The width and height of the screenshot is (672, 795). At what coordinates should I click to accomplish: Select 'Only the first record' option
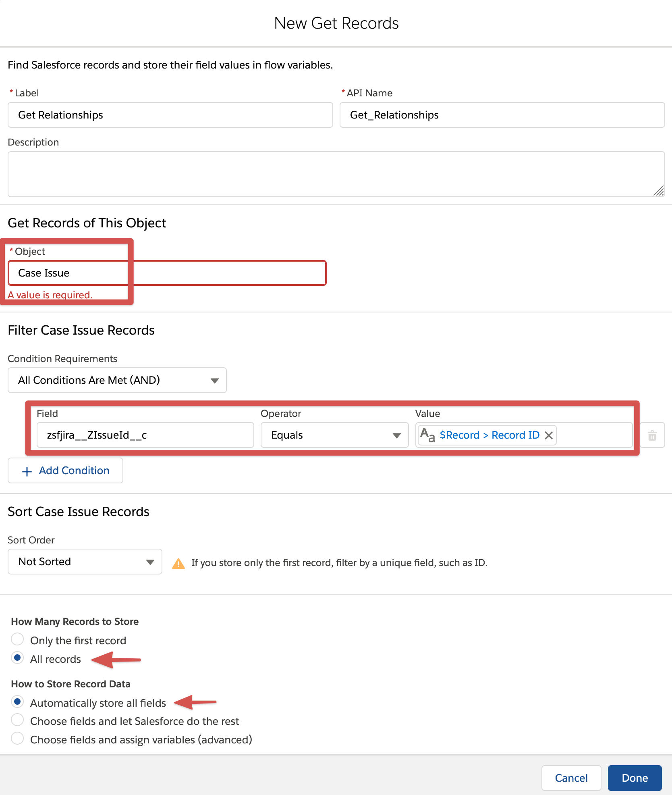pyautogui.click(x=17, y=640)
